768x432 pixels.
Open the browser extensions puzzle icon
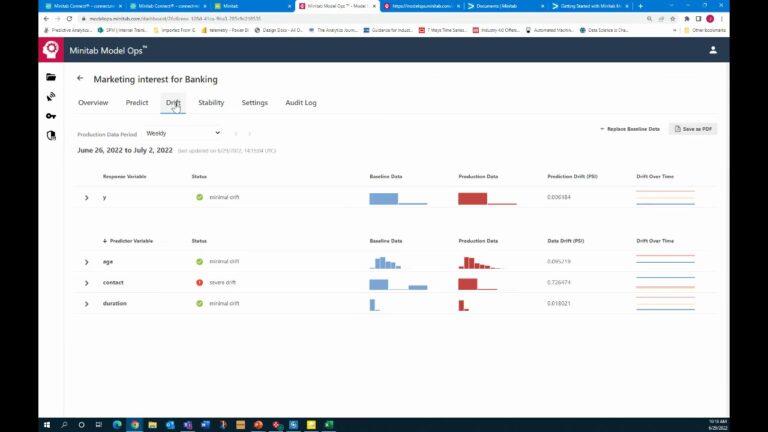[x=687, y=19]
